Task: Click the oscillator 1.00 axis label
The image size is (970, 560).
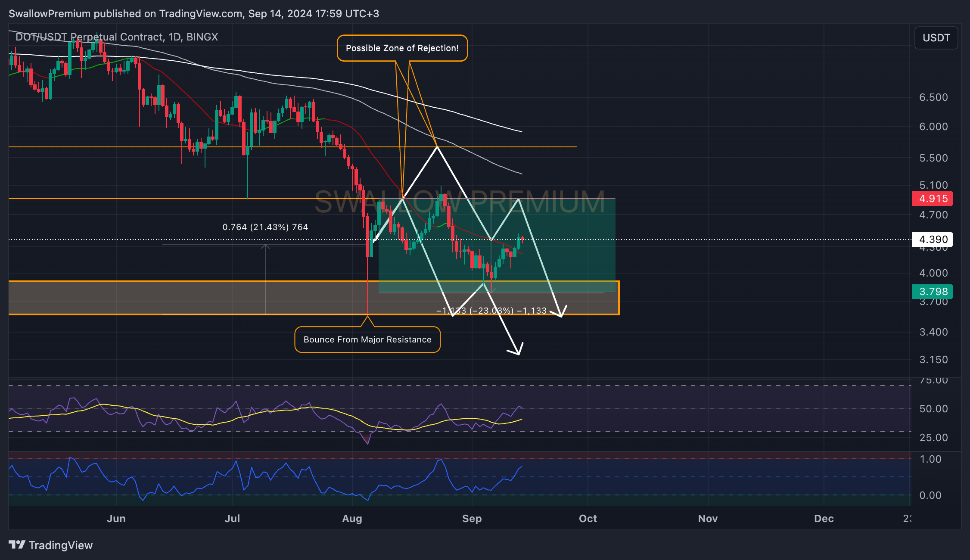Action: pyautogui.click(x=930, y=459)
